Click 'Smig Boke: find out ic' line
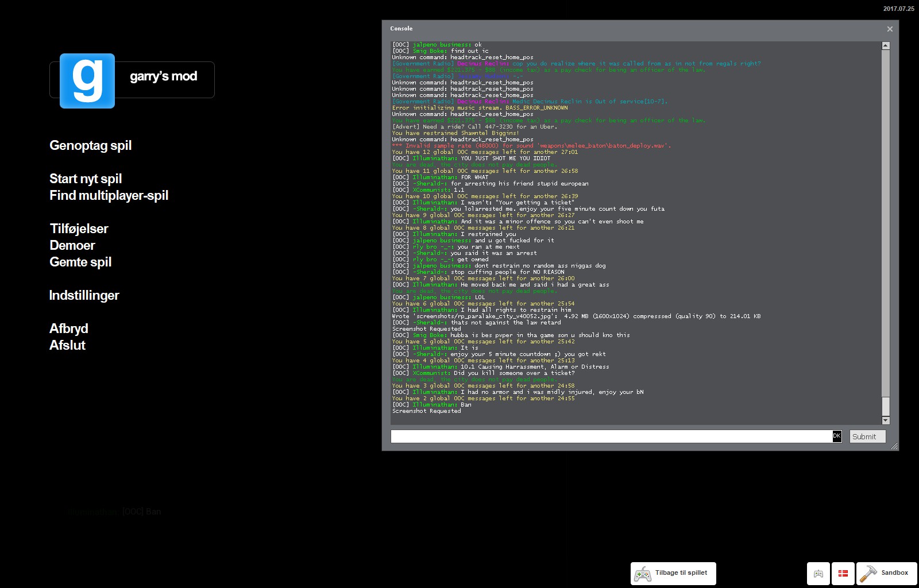Screen dimensions: 919x588 pyautogui.click(x=440, y=51)
